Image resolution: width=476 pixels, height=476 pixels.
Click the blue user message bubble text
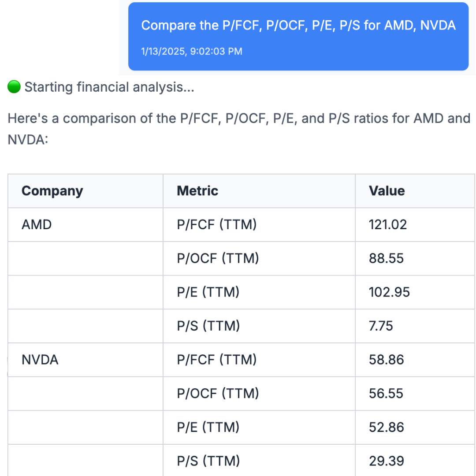[298, 26]
